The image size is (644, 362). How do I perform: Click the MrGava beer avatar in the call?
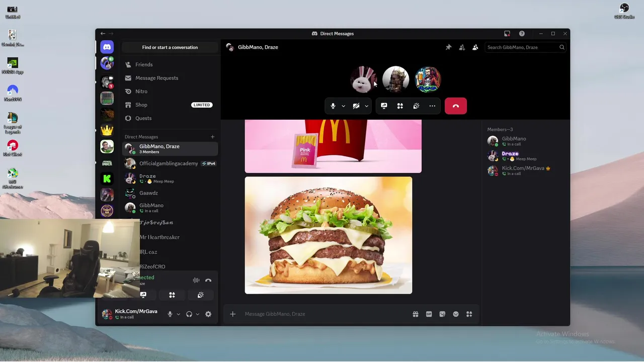[x=428, y=79]
